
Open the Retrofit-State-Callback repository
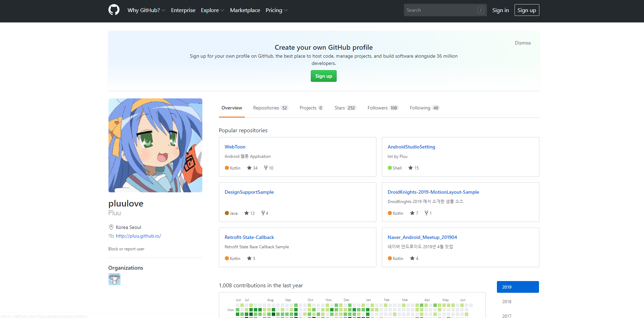tap(249, 237)
